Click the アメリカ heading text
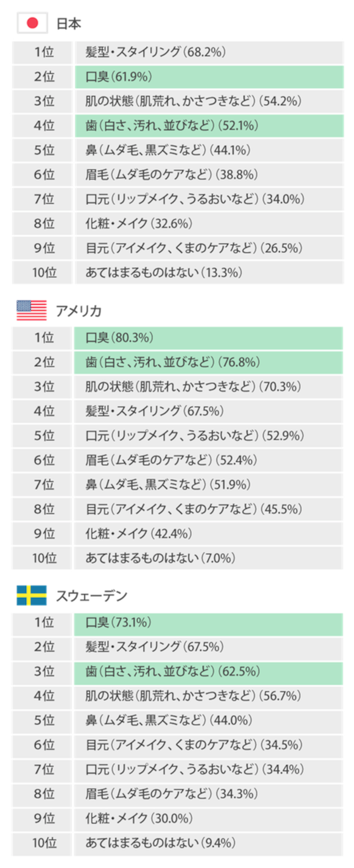This screenshot has width=354, height=868. click(79, 311)
